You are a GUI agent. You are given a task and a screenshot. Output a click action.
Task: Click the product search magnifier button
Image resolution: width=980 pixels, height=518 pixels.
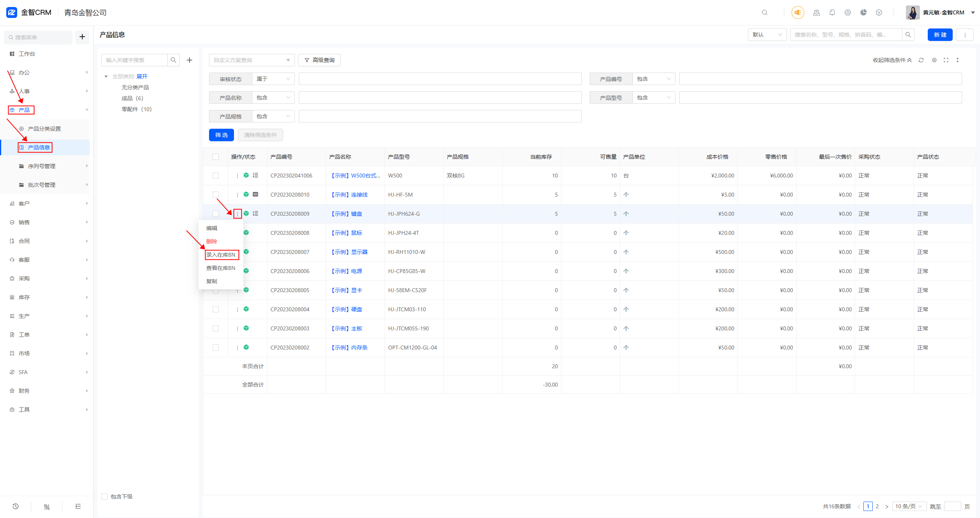[908, 35]
